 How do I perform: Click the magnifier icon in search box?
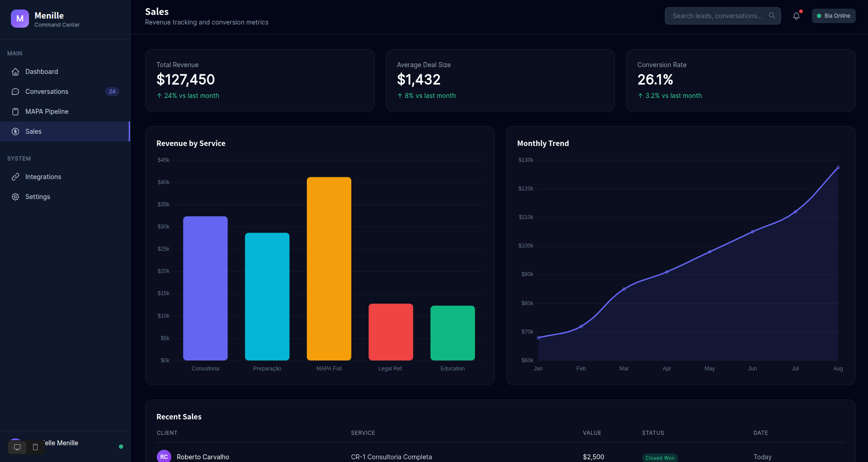[x=772, y=15]
